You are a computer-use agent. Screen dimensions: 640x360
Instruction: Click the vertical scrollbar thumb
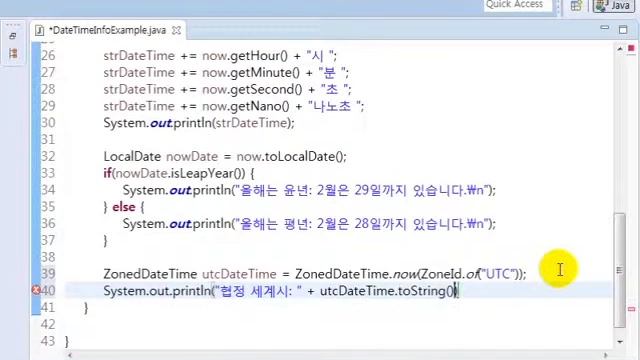(620, 270)
